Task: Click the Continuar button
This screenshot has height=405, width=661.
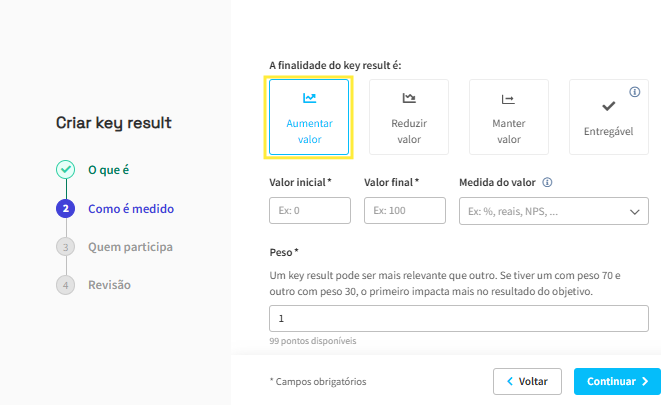Action: pyautogui.click(x=617, y=381)
